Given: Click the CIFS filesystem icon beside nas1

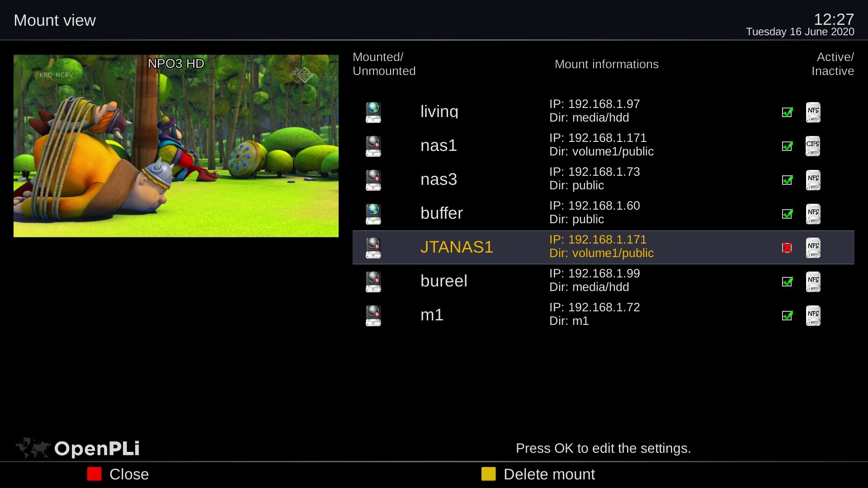Looking at the screenshot, I should click(812, 145).
